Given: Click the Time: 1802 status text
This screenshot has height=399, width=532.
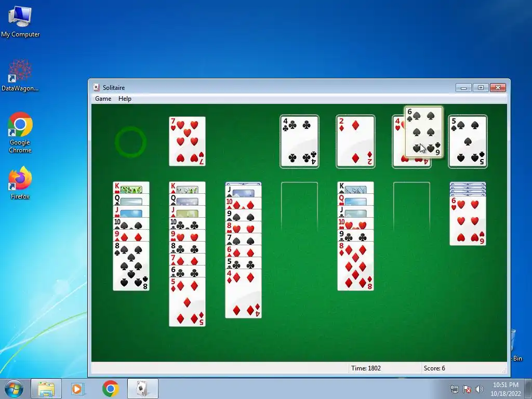Looking at the screenshot, I should 366,368.
